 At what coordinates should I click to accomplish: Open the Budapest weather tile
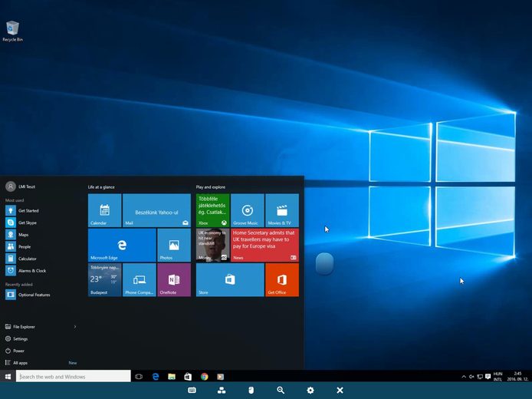pyautogui.click(x=104, y=279)
